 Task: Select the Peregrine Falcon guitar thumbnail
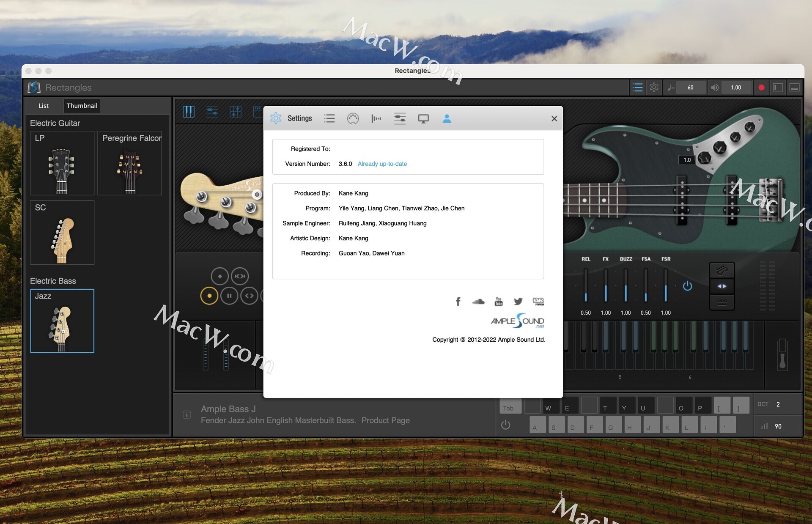[130, 163]
